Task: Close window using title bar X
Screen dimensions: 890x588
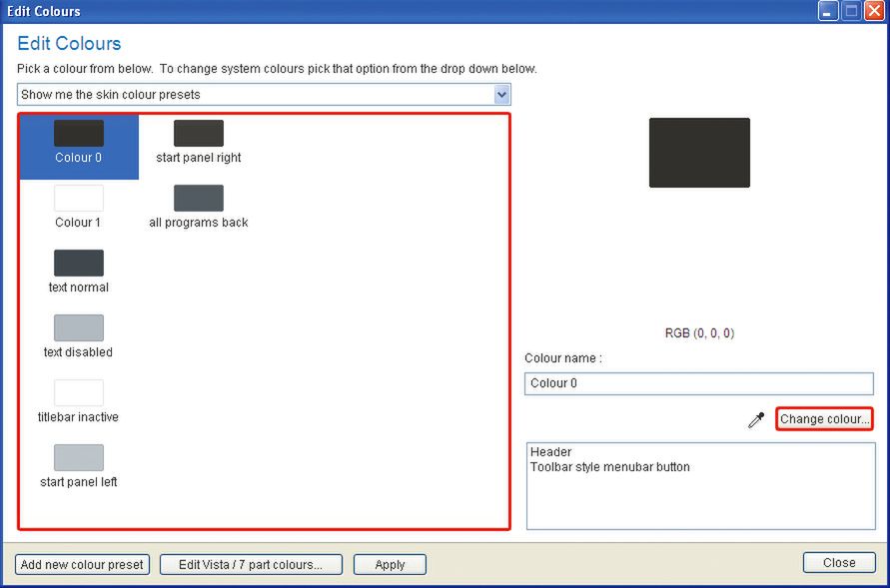Action: (x=874, y=11)
